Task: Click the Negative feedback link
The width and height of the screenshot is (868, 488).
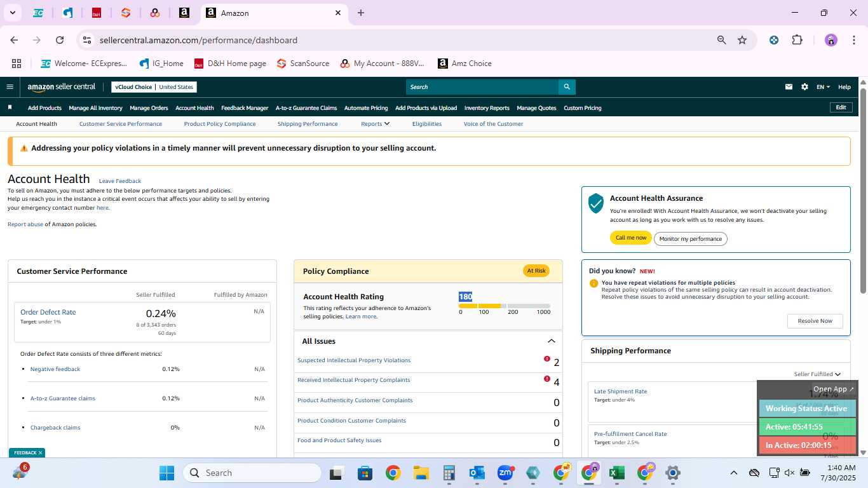Action: pyautogui.click(x=55, y=369)
